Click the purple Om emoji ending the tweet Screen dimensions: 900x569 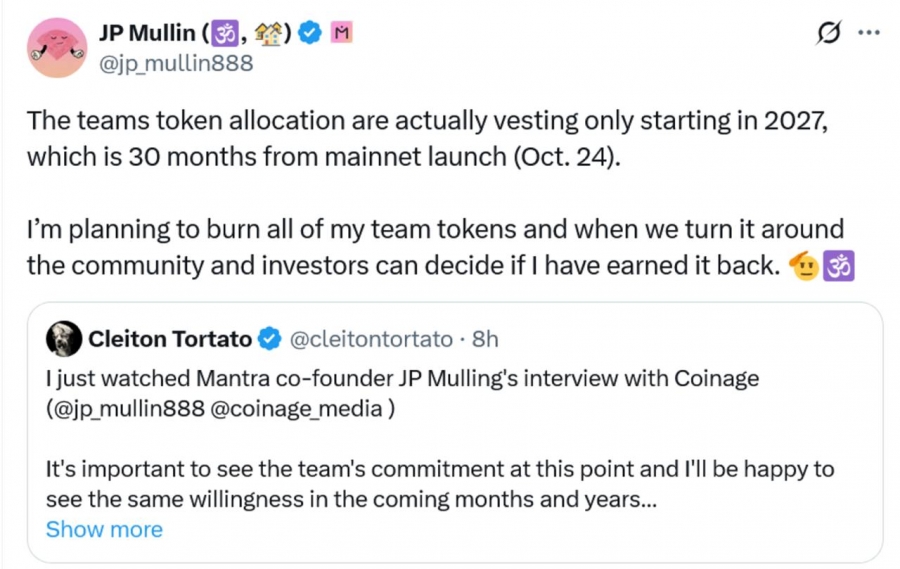839,266
